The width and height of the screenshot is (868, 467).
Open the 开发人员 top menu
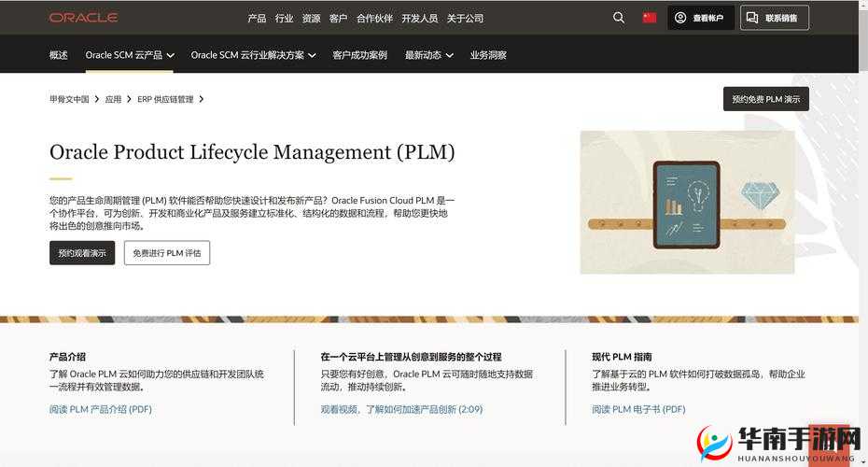point(420,19)
